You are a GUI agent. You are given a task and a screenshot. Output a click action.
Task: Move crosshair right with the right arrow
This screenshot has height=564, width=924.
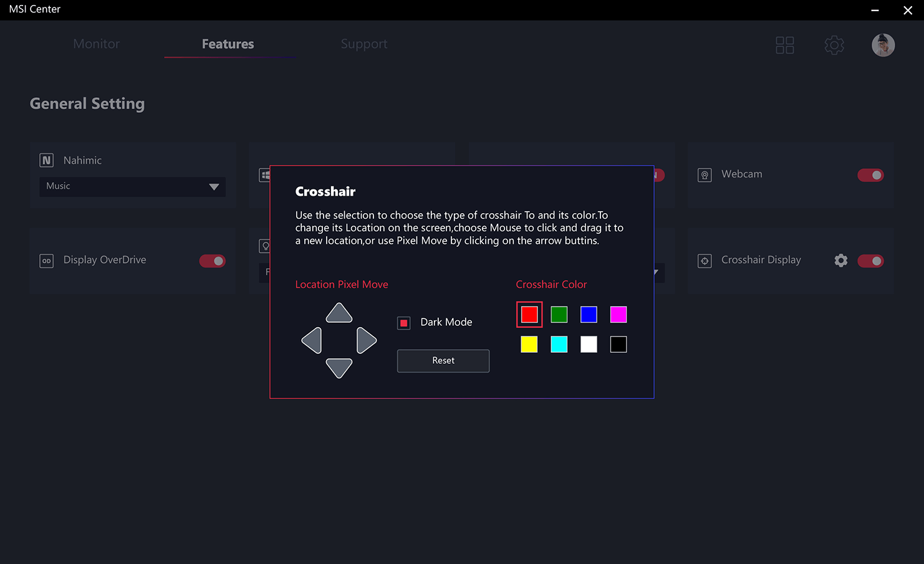(x=367, y=341)
